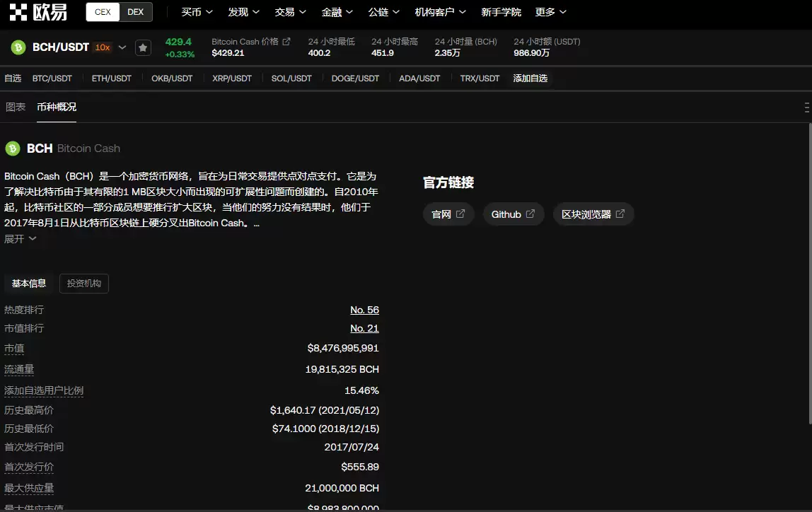Select DOGE/USDT from the watchlist bar
Image resolution: width=812 pixels, height=512 pixels.
(x=355, y=78)
